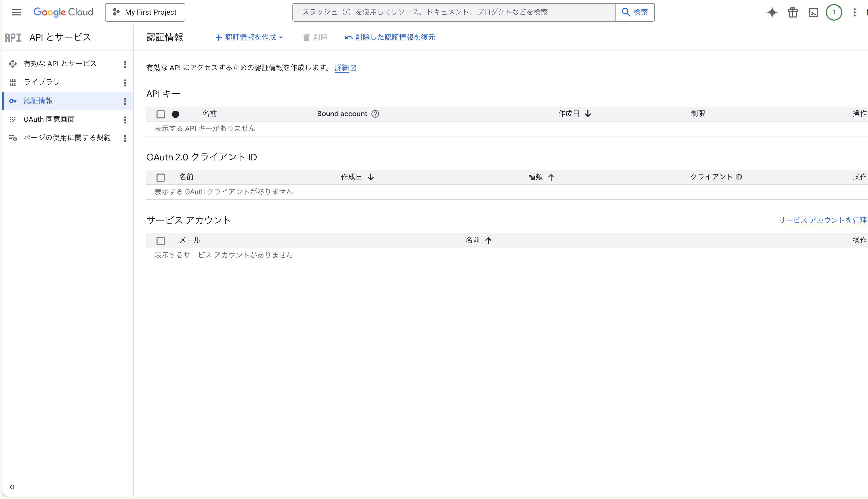Sort API キー by 作成日 arrow
The width and height of the screenshot is (868, 499).
[588, 114]
